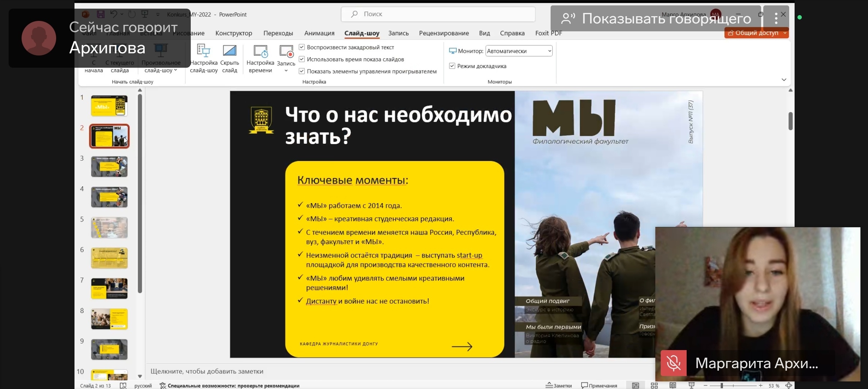Start slide show from status bar icon
Screen dimensions: 868x389
click(691, 385)
